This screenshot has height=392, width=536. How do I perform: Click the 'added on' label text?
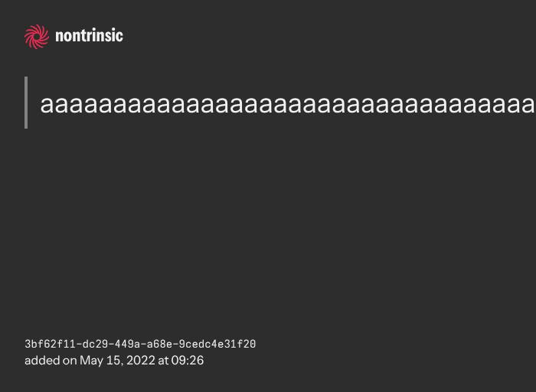coord(51,360)
